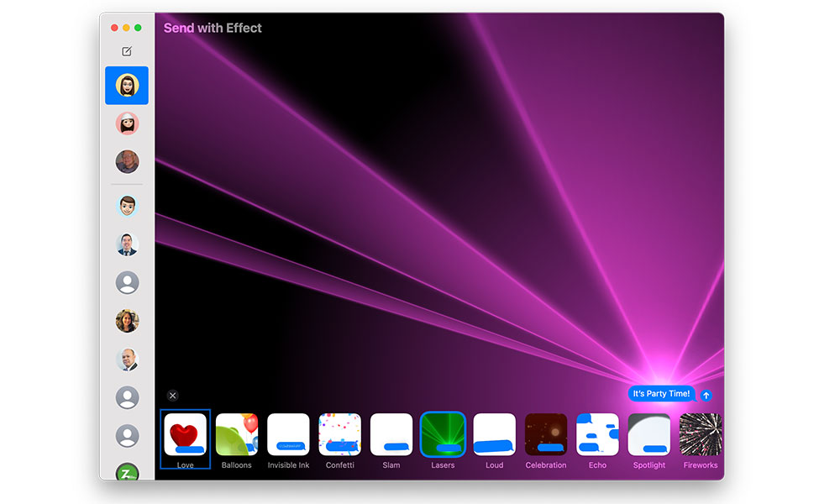Open conversation with green Z avatar
This screenshot has width=840, height=504.
[x=127, y=470]
